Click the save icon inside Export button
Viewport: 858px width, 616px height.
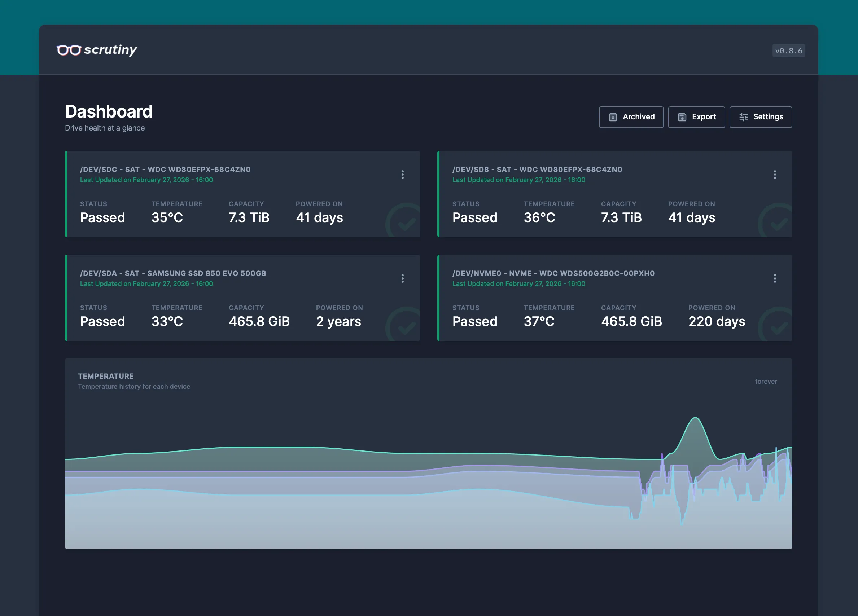(682, 117)
